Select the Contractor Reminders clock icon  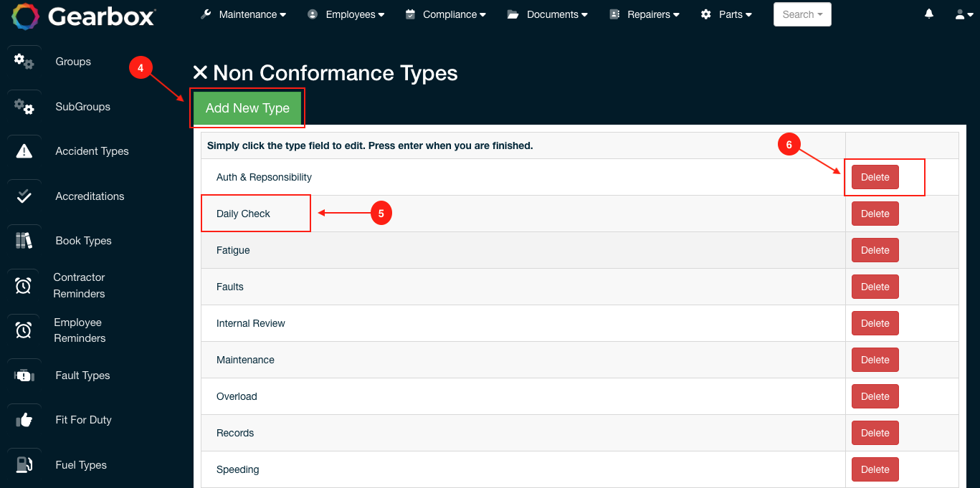click(24, 285)
